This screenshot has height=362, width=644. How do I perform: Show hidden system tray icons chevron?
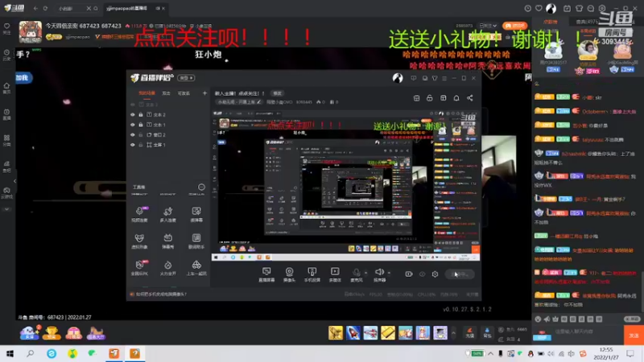click(490, 353)
